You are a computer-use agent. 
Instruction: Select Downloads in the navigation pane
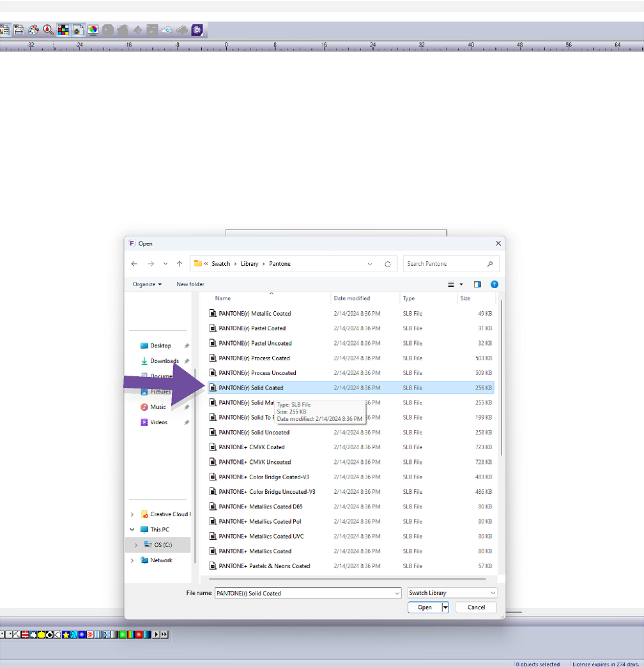click(164, 361)
